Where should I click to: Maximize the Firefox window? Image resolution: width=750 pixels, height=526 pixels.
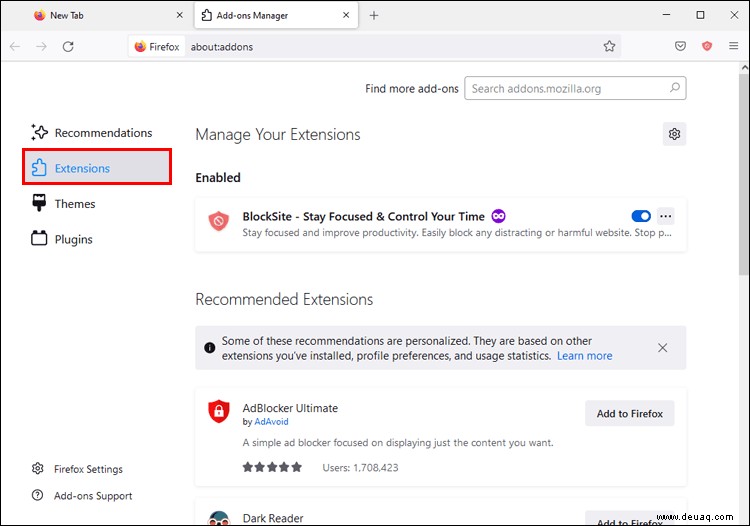coord(700,15)
